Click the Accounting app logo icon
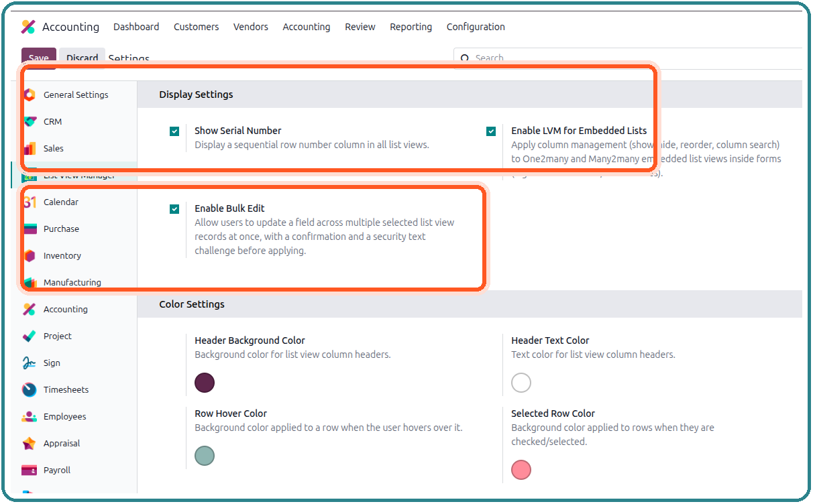Image resolution: width=813 pixels, height=504 pixels. (x=28, y=27)
